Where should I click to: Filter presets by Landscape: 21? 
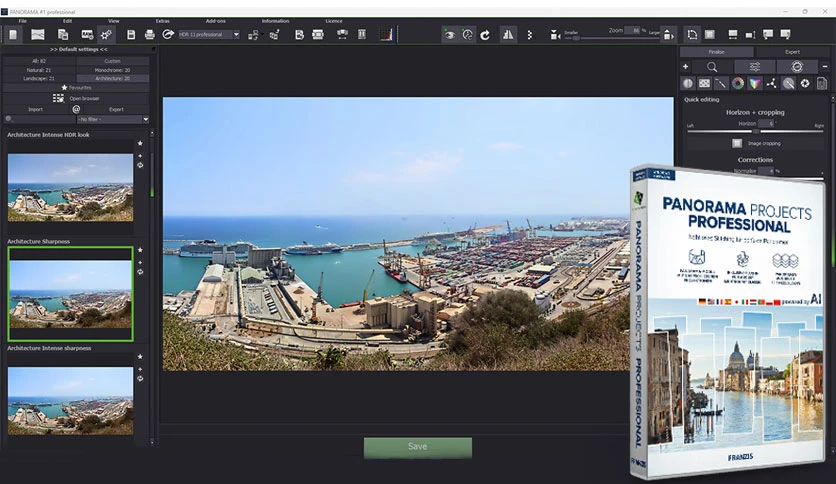[39, 78]
